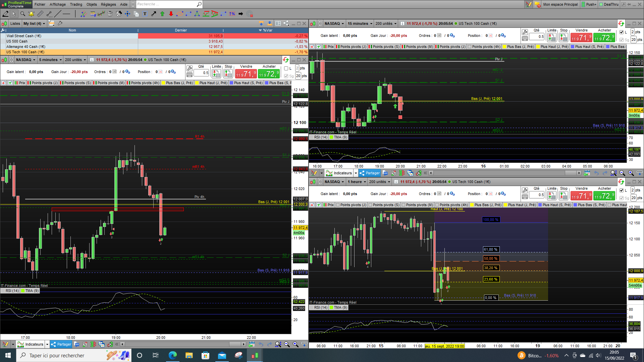Pick the red down arrow drawing tool
This screenshot has width=644, height=362.
tap(171, 14)
